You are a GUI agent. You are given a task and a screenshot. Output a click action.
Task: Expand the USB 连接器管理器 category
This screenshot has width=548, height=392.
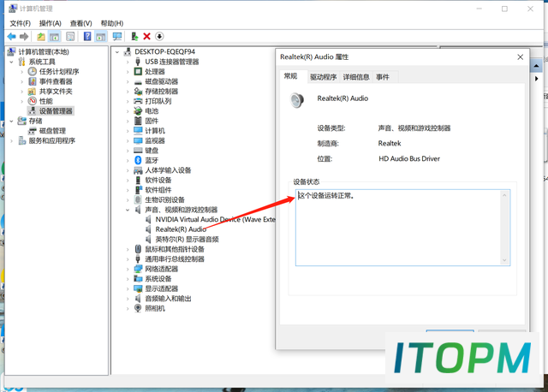click(128, 62)
